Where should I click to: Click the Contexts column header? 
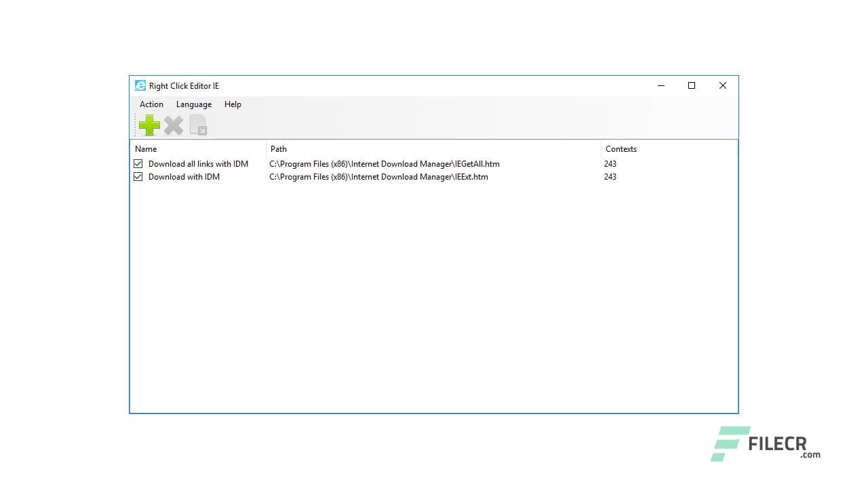coord(620,148)
